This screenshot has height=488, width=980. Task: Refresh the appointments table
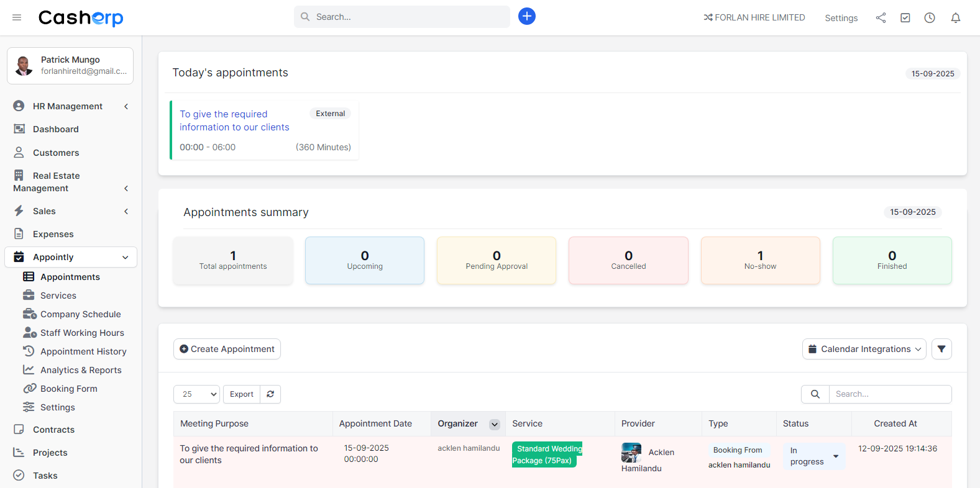270,394
